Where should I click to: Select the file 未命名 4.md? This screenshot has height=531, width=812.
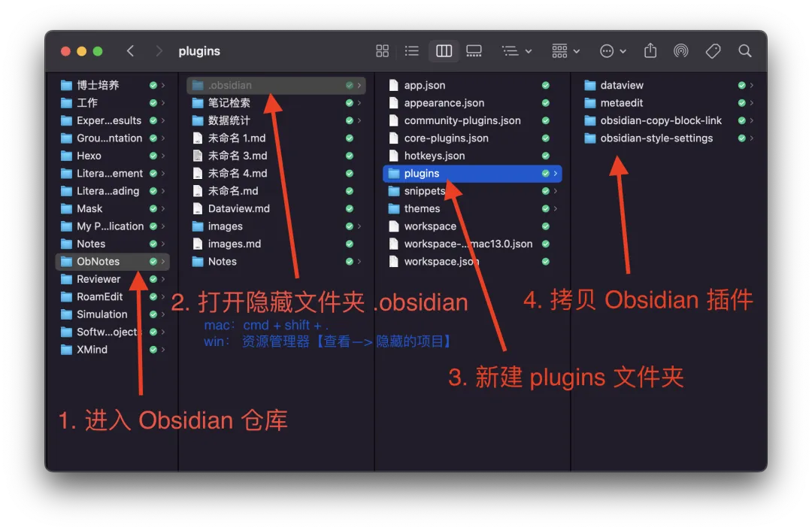pyautogui.click(x=276, y=173)
